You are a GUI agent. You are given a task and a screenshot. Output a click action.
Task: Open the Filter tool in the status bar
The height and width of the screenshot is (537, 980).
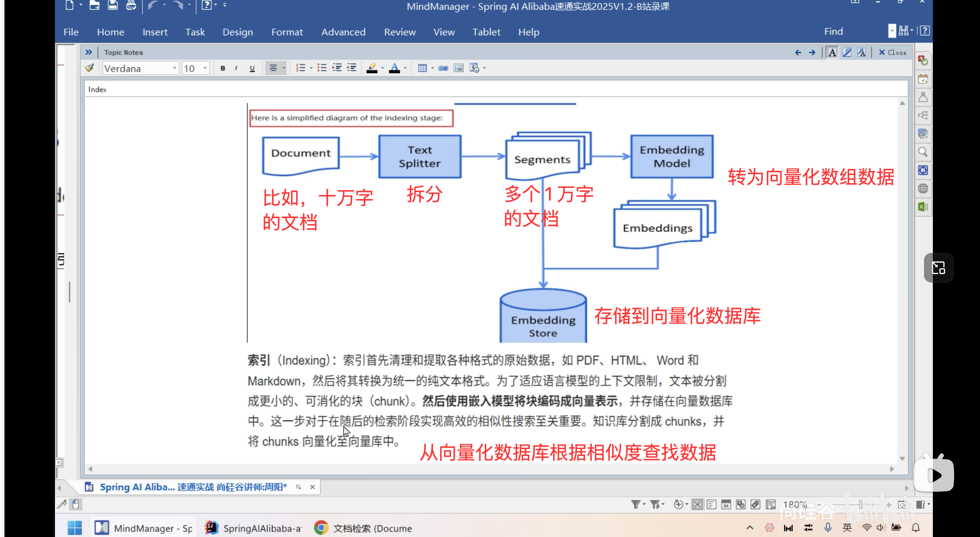coord(637,504)
